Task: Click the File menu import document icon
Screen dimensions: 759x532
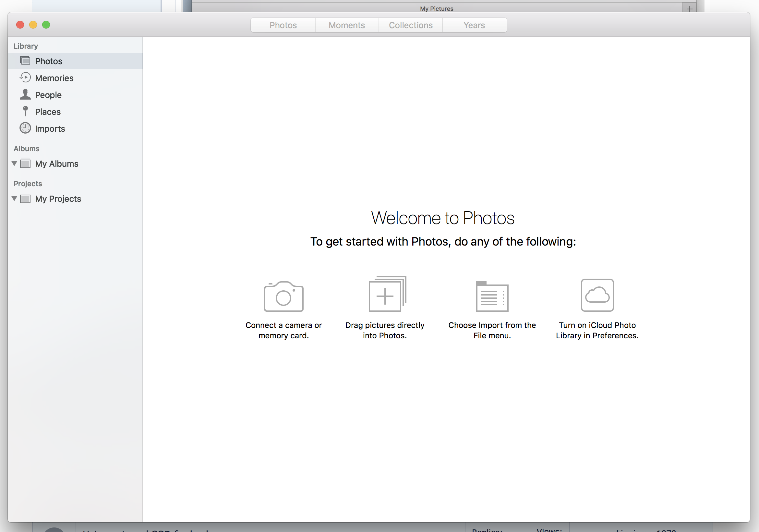Action: click(x=492, y=296)
